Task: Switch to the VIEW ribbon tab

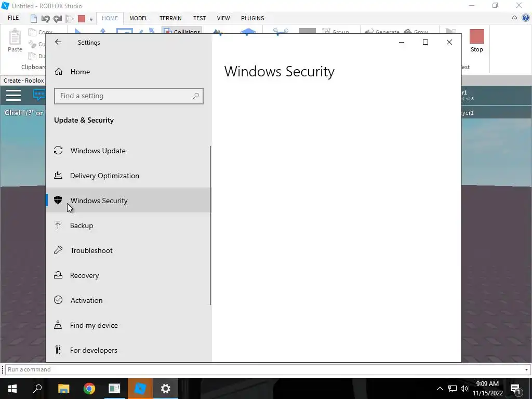Action: tap(223, 18)
